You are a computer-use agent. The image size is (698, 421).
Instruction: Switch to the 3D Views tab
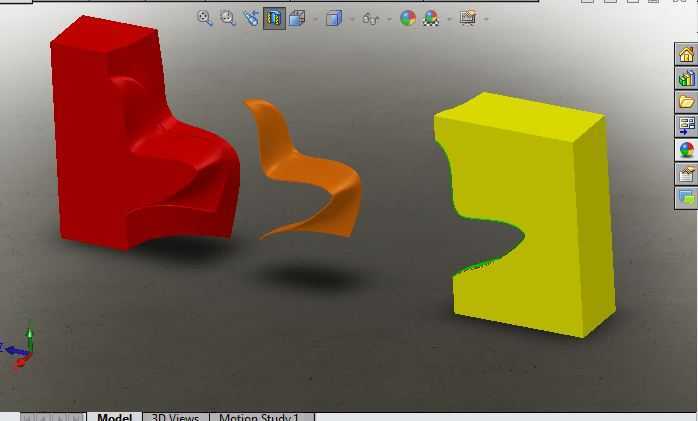(x=175, y=417)
